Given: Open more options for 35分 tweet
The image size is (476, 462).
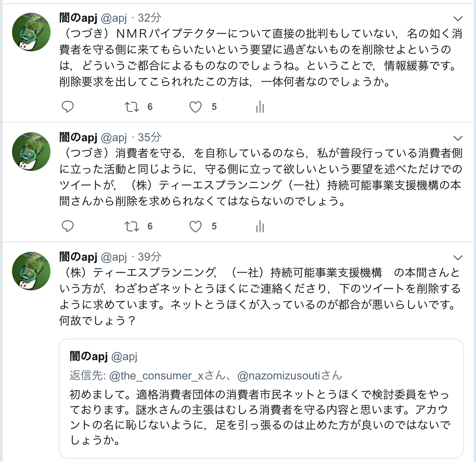Looking at the screenshot, I should (x=458, y=138).
